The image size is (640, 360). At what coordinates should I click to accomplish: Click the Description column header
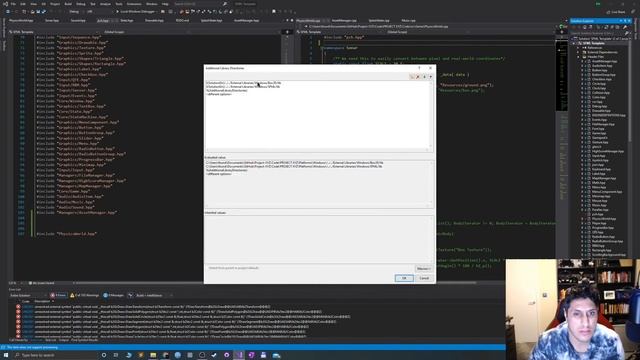point(42,301)
